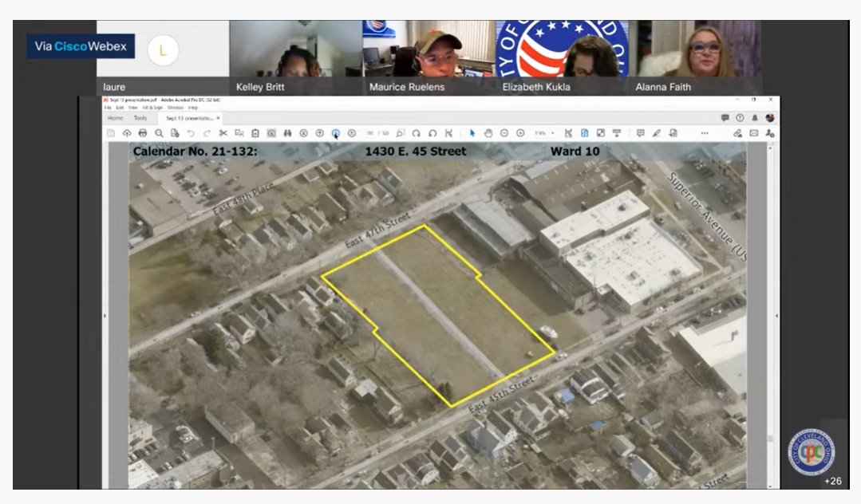Rotate the page counterclockwise
The image size is (861, 504).
point(432,133)
